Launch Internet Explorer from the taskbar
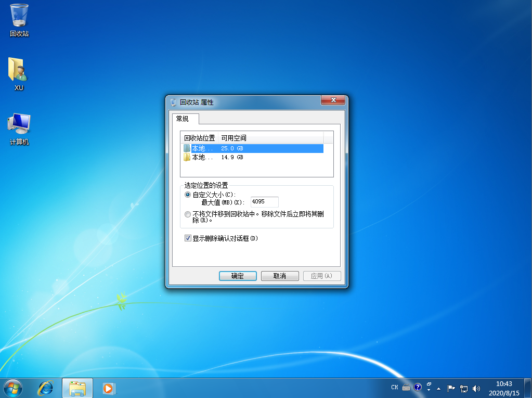This screenshot has height=398, width=532. 45,388
